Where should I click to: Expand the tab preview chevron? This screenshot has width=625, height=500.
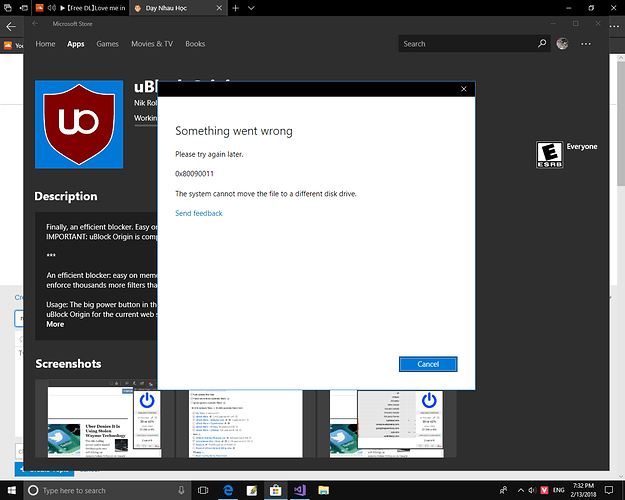[251, 8]
